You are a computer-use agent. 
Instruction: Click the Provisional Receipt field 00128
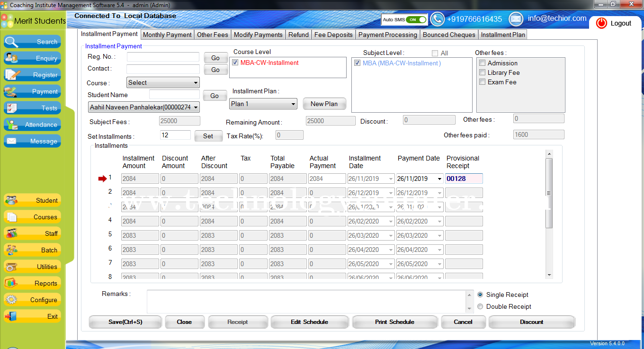point(464,179)
